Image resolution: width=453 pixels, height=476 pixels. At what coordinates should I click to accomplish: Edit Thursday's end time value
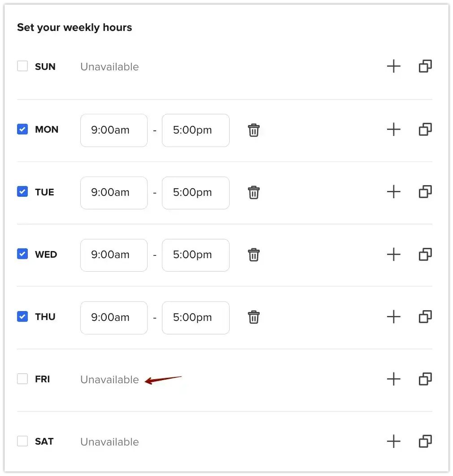point(196,317)
